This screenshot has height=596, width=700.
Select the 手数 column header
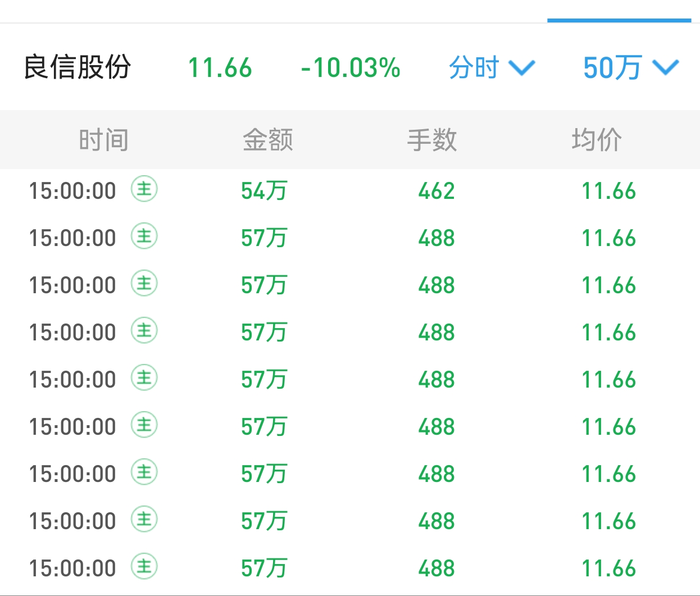click(432, 140)
